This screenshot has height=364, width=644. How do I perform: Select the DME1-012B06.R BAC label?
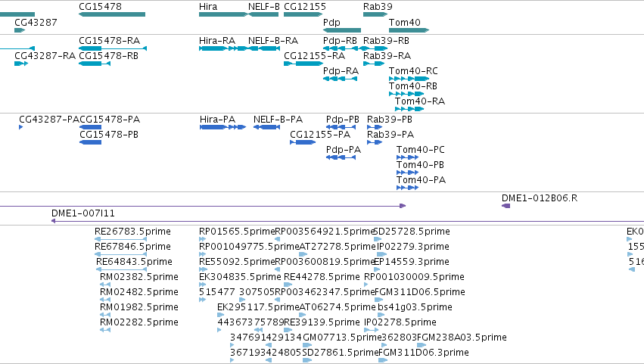[540, 198]
